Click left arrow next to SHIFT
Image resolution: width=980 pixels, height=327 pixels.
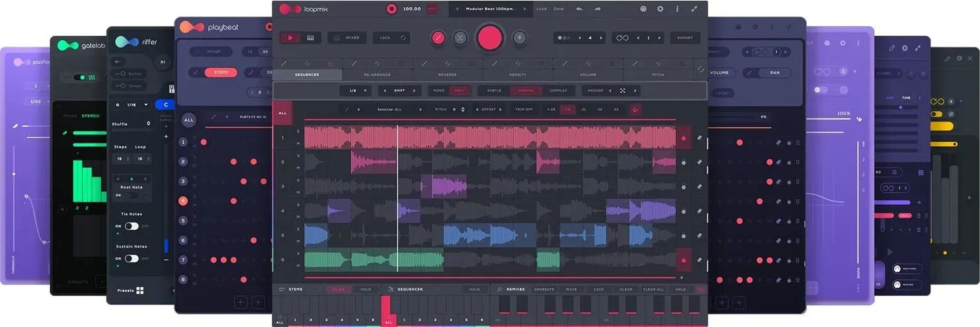click(x=385, y=91)
